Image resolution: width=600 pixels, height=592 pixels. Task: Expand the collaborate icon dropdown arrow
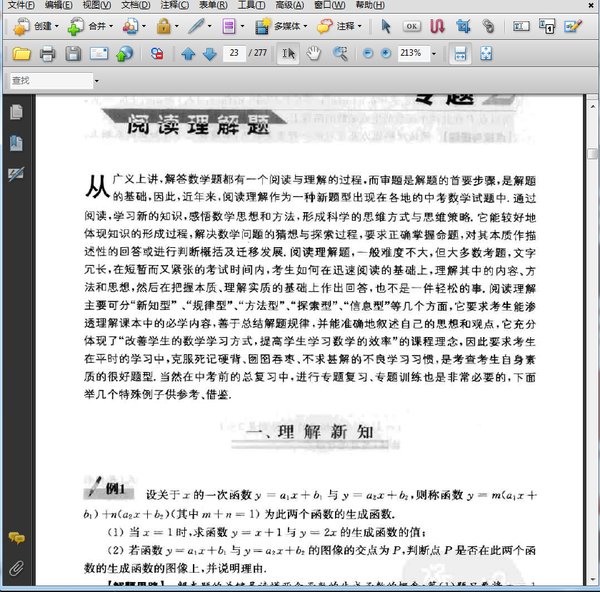(x=144, y=26)
